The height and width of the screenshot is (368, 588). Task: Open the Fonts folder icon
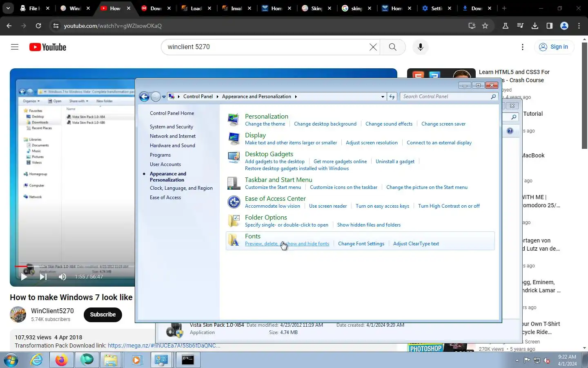234,240
